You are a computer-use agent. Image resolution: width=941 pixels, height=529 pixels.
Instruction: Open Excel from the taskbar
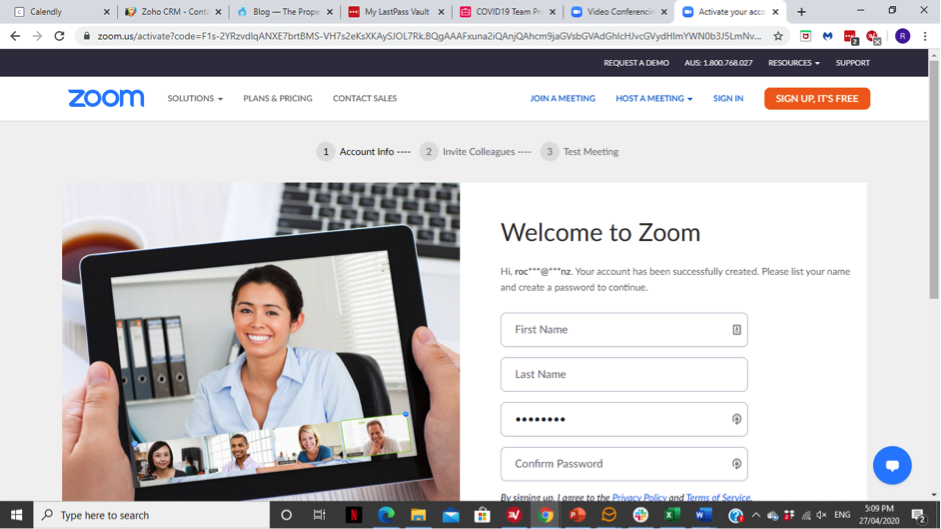[x=672, y=515]
